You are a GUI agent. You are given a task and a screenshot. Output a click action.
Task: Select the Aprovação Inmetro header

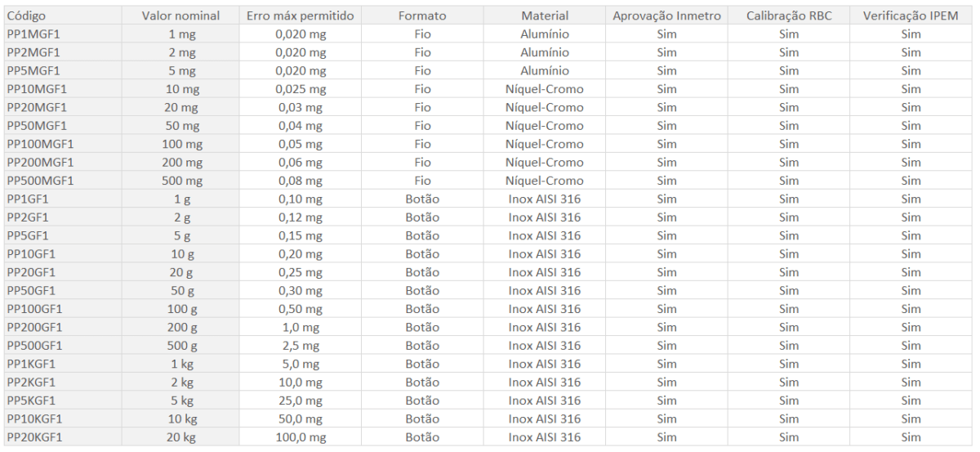tap(666, 16)
